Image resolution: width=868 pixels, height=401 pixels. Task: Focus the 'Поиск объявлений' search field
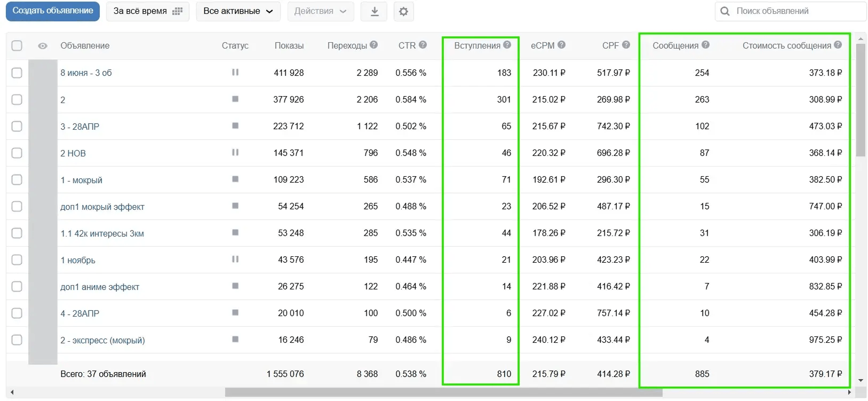pyautogui.click(x=791, y=11)
